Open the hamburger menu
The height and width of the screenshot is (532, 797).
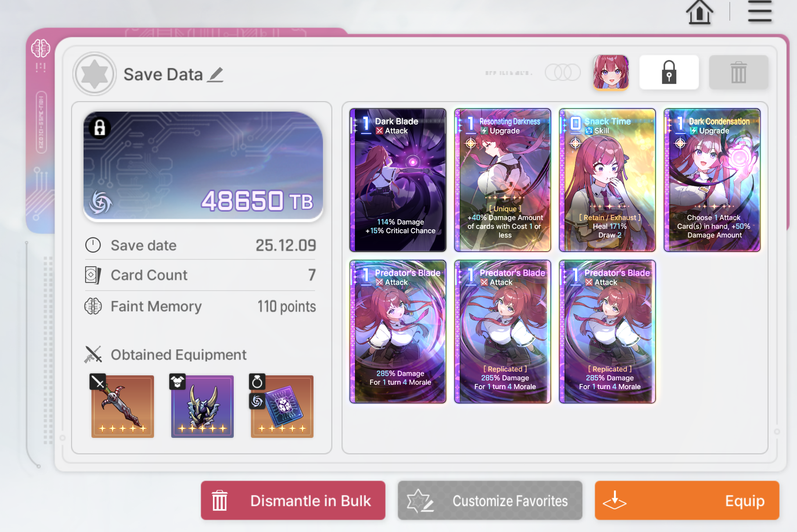[x=760, y=11]
